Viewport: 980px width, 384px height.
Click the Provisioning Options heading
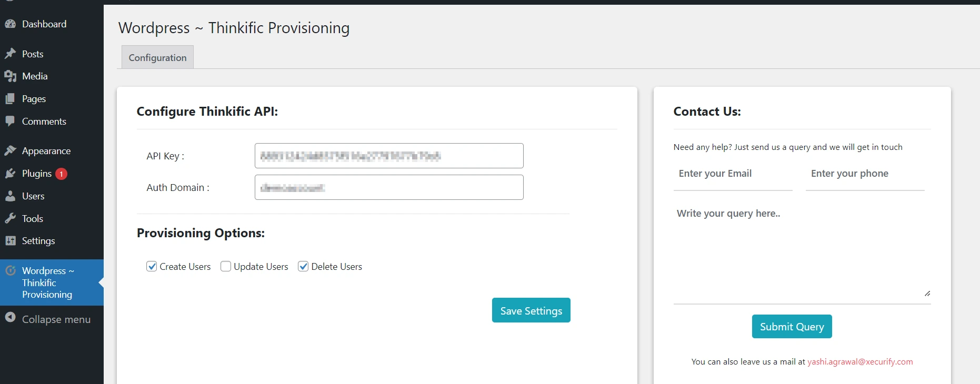click(x=201, y=233)
